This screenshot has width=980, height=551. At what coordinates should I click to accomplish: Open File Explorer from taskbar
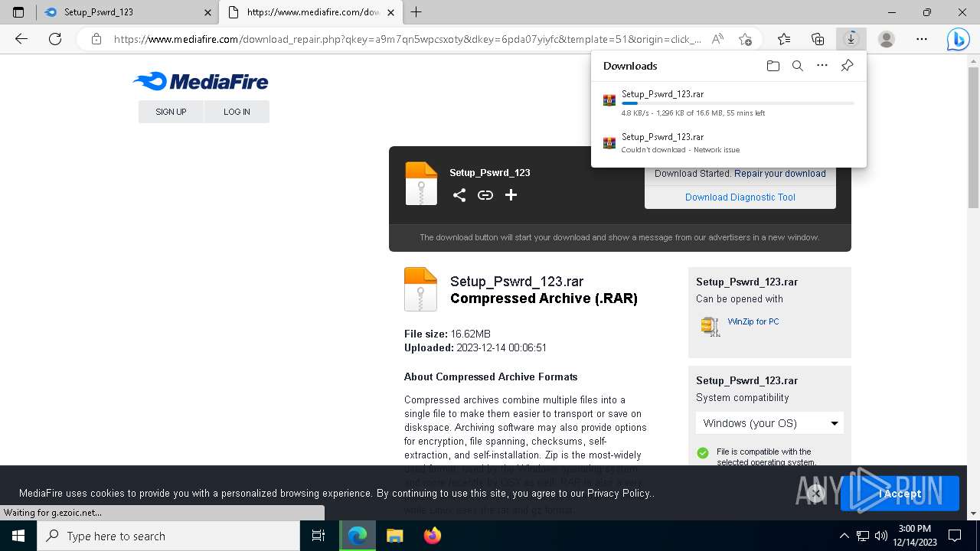pos(394,536)
